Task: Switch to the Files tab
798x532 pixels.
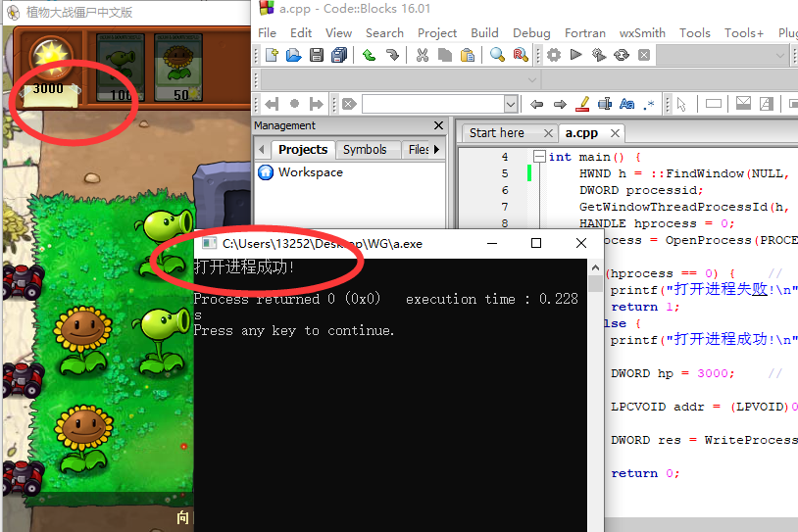Action: click(419, 150)
